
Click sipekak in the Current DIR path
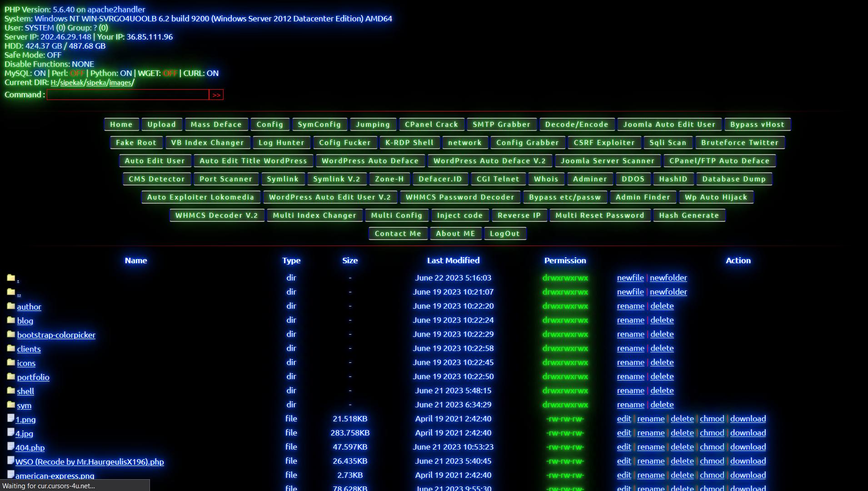pyautogui.click(x=73, y=83)
